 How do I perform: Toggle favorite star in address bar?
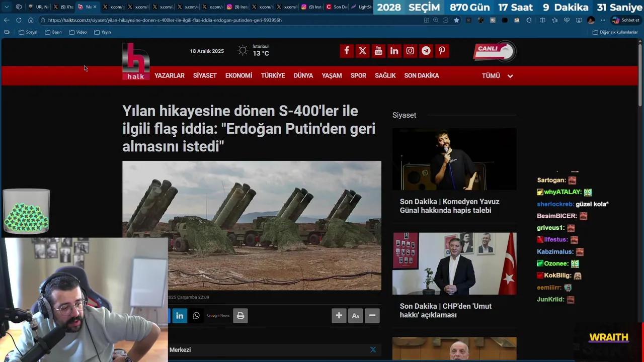456,20
